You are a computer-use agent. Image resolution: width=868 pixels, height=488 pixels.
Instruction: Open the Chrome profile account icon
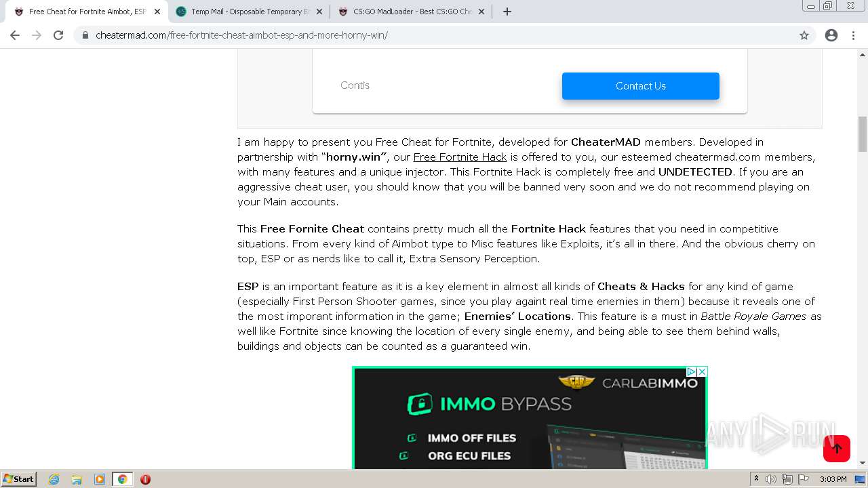[x=831, y=35]
